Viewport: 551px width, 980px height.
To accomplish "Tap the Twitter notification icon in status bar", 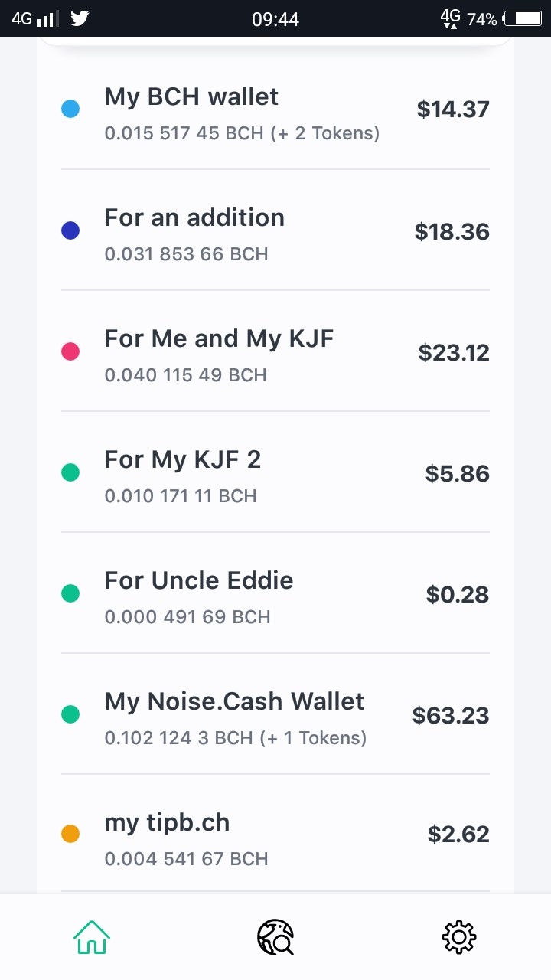I will point(80,18).
